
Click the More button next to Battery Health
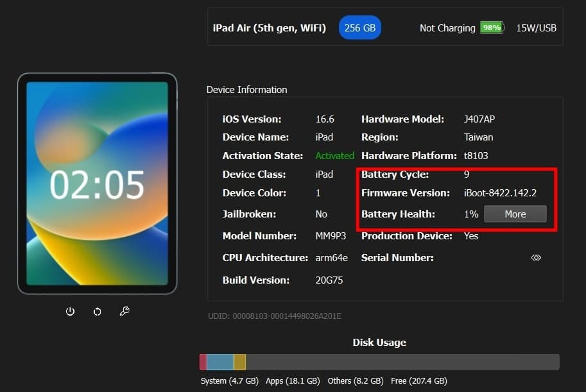pyautogui.click(x=515, y=214)
